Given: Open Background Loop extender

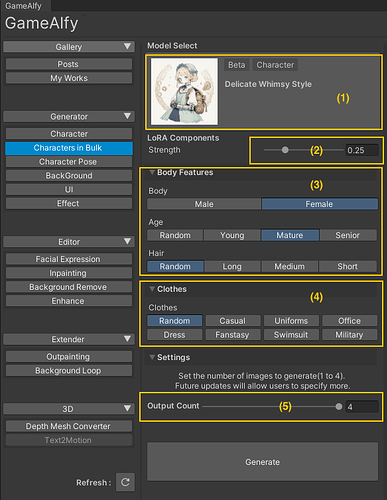Looking at the screenshot, I should [69, 371].
